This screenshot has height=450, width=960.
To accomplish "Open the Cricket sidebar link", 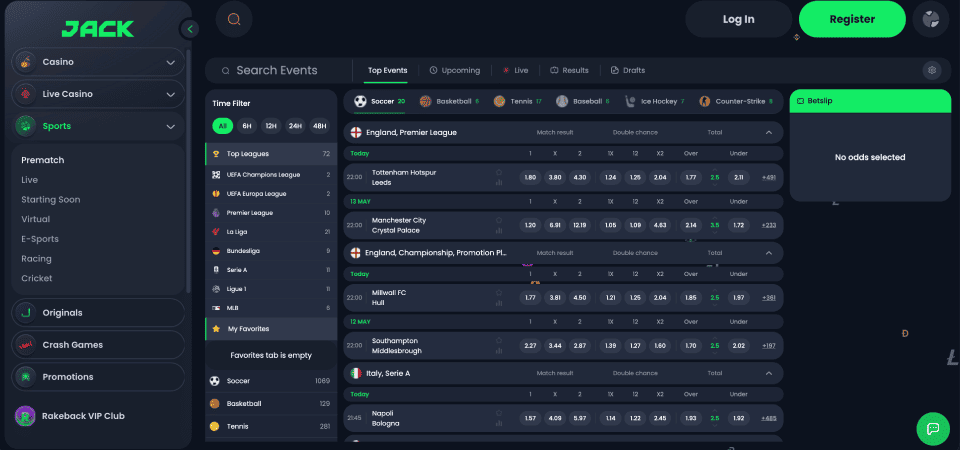I will point(37,278).
